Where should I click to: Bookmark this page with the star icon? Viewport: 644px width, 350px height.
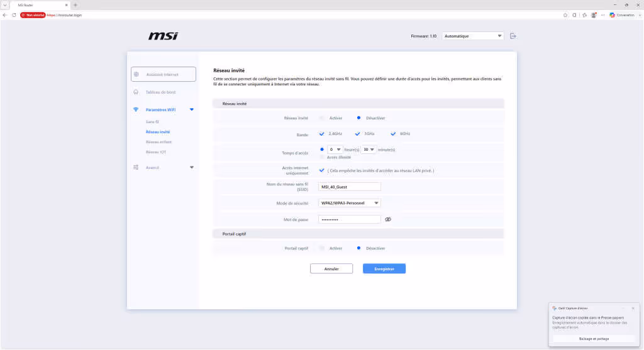click(x=565, y=15)
